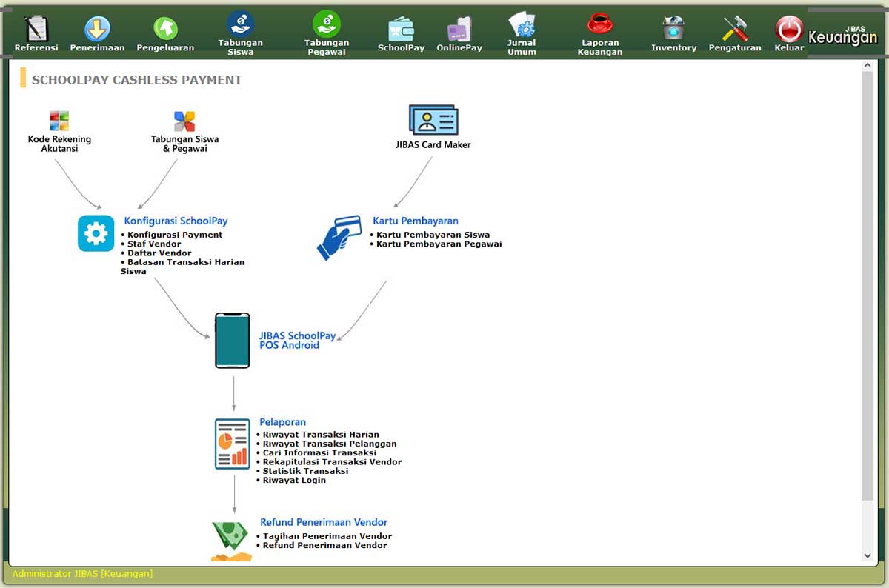Open the Tabungan Siswa icon
The height and width of the screenshot is (588, 889).
[x=240, y=24]
